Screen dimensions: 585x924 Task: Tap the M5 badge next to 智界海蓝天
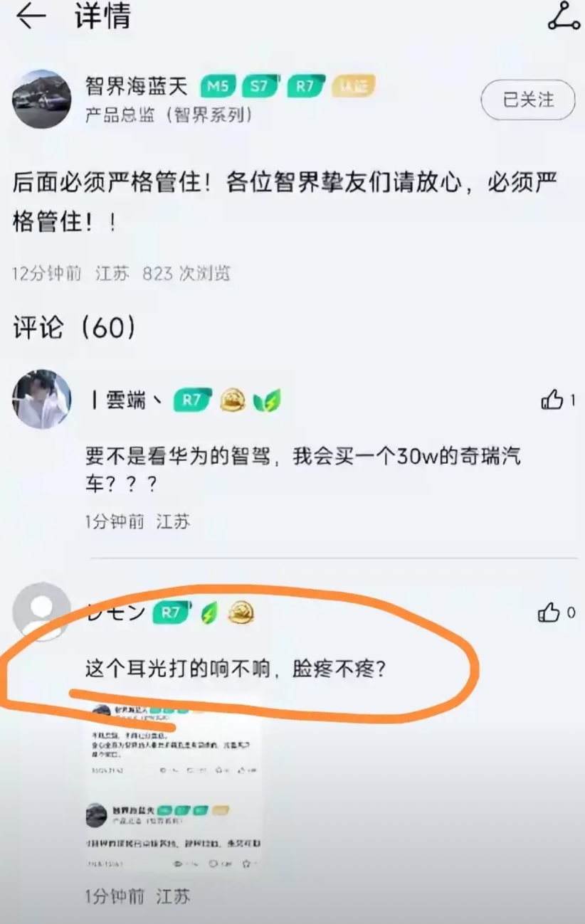pos(218,87)
